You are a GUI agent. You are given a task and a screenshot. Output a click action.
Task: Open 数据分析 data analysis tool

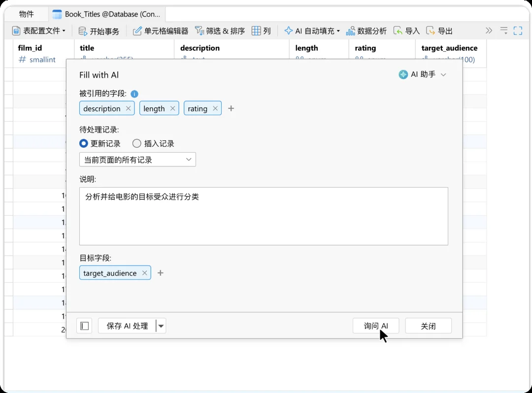click(366, 31)
